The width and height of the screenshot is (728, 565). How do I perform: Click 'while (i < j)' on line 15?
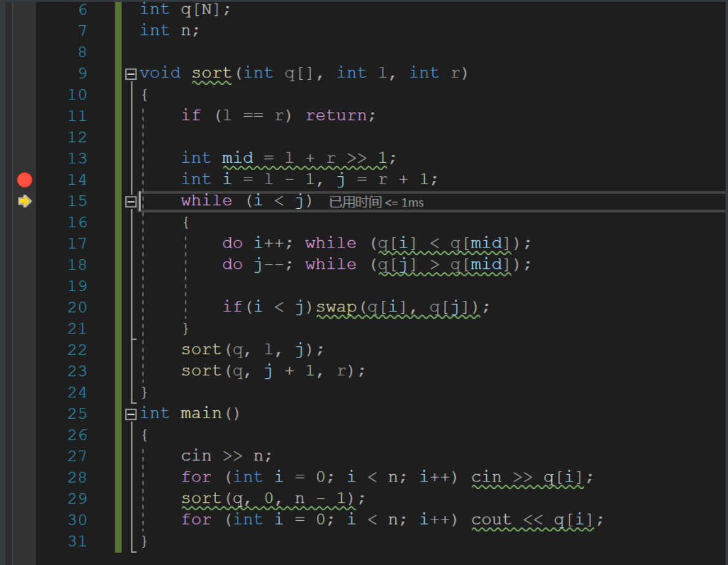247,201
